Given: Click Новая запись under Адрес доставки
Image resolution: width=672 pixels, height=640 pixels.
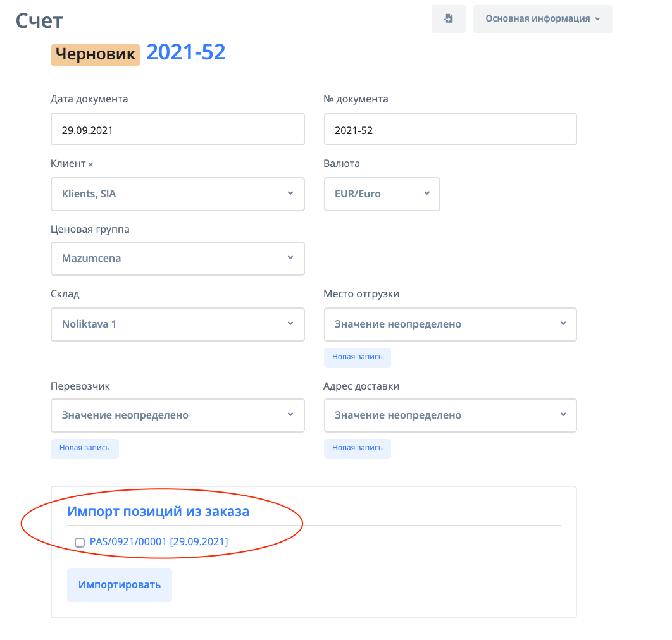Looking at the screenshot, I should [x=357, y=448].
